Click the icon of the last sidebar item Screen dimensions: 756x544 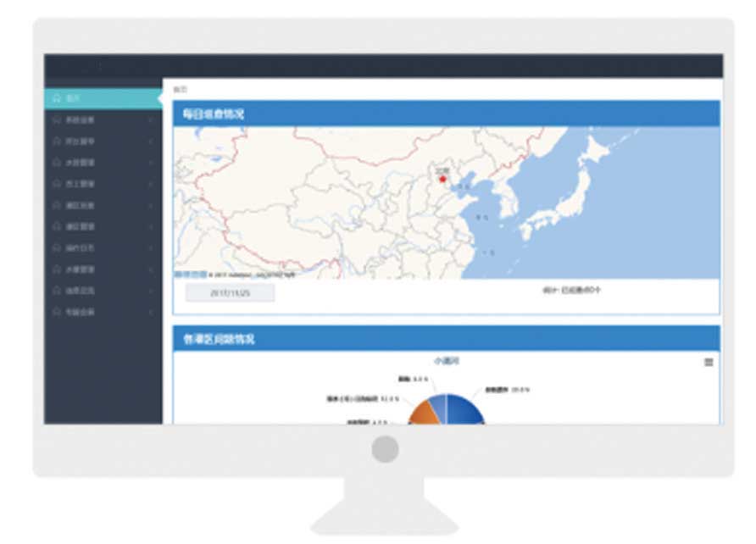(57, 312)
